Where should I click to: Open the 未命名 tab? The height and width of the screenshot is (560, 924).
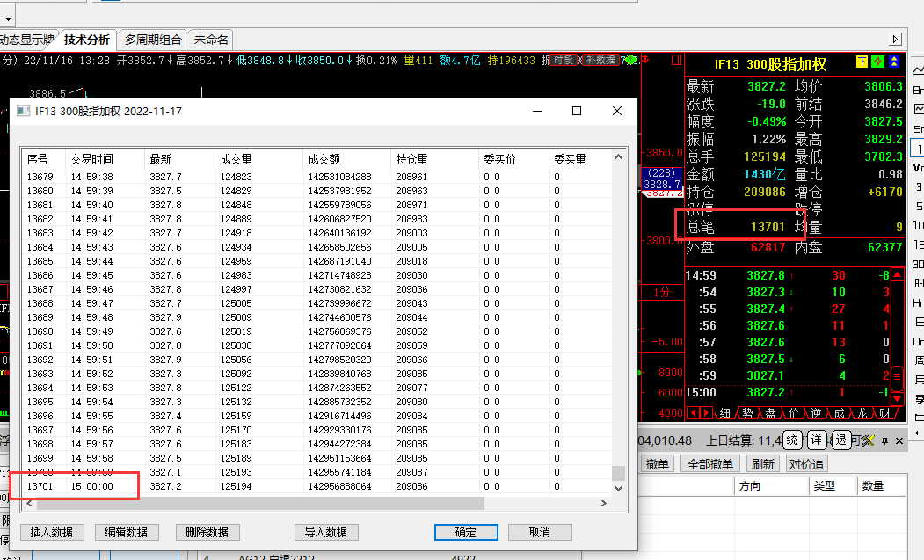(211, 40)
